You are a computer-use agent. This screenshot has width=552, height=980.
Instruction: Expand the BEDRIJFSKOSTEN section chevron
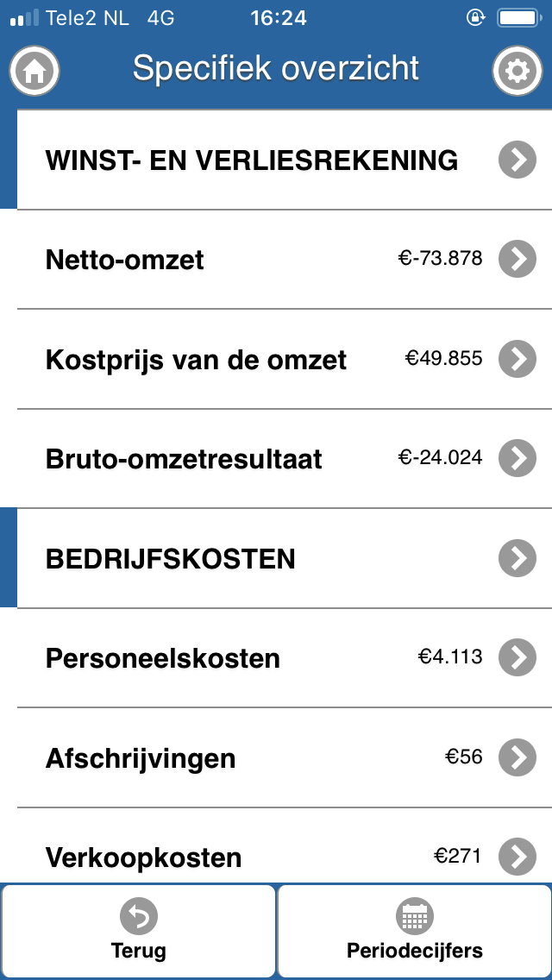517,558
